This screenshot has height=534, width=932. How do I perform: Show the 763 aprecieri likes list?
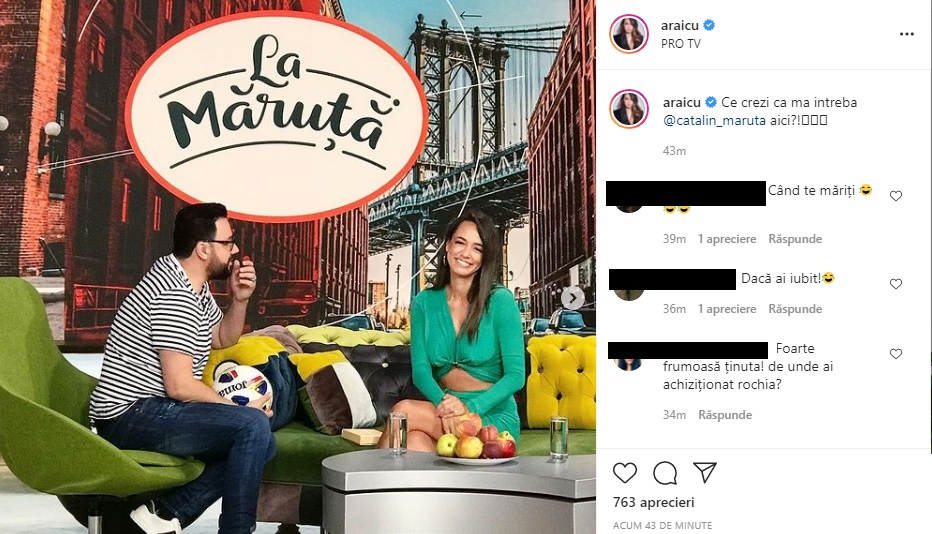[x=654, y=502]
